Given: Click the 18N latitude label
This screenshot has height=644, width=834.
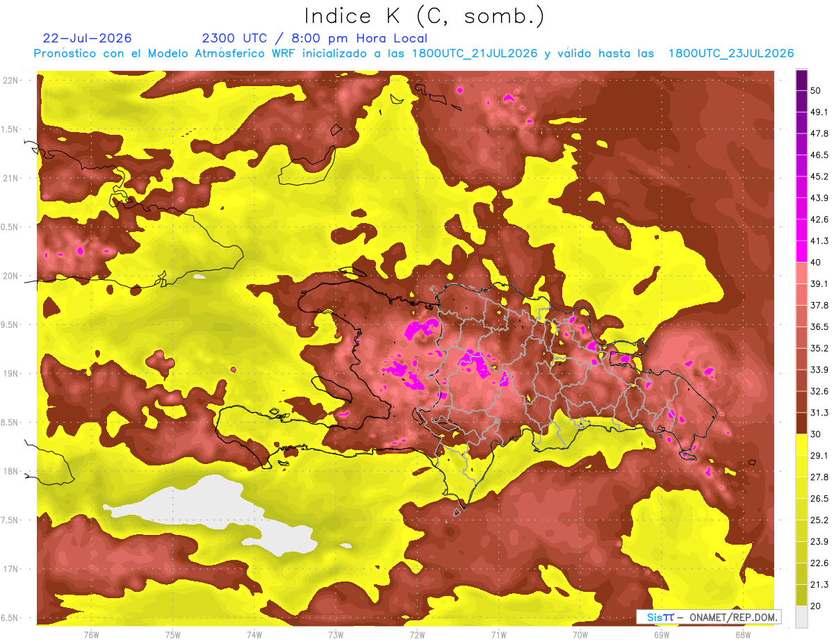Looking at the screenshot, I should coord(10,471).
